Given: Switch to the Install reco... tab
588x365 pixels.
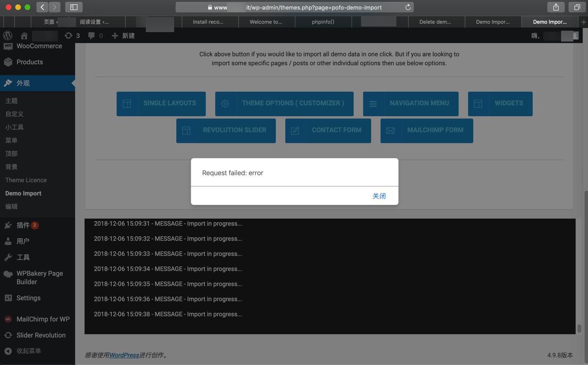Looking at the screenshot, I should (x=208, y=22).
